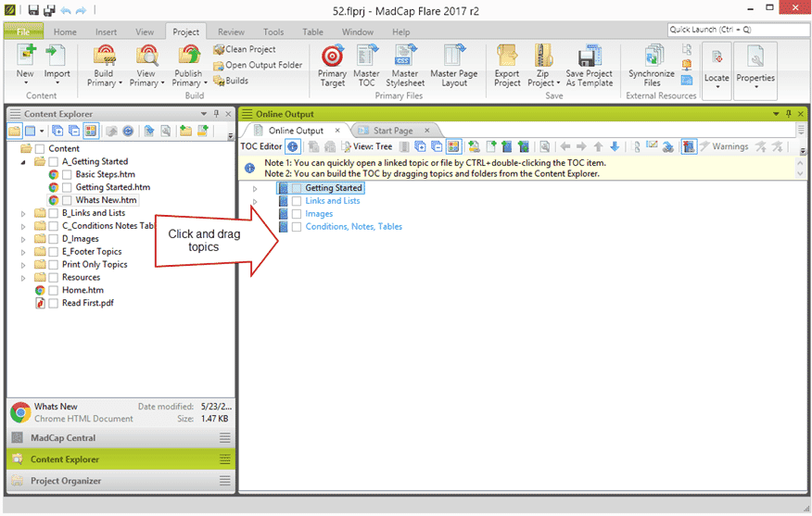Expand the E_Footer Topics folder
This screenshot has height=516, width=812.
tap(23, 252)
